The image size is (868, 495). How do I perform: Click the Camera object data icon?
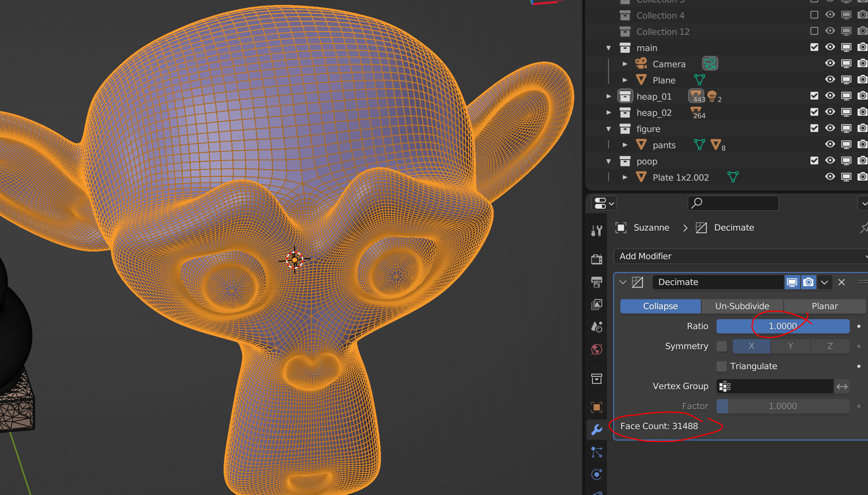tap(710, 63)
